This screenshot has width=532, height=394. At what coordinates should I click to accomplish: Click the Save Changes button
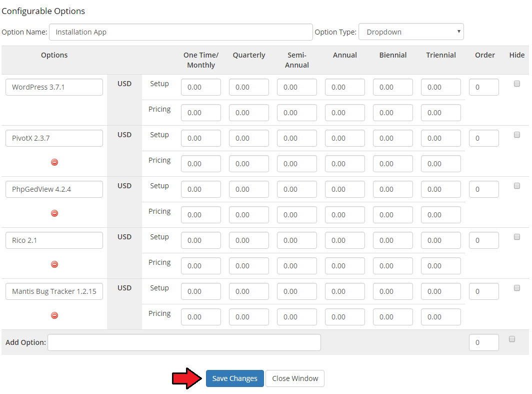click(x=235, y=378)
